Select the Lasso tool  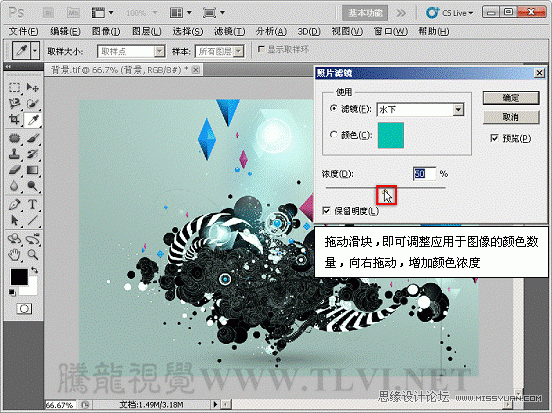(x=14, y=104)
